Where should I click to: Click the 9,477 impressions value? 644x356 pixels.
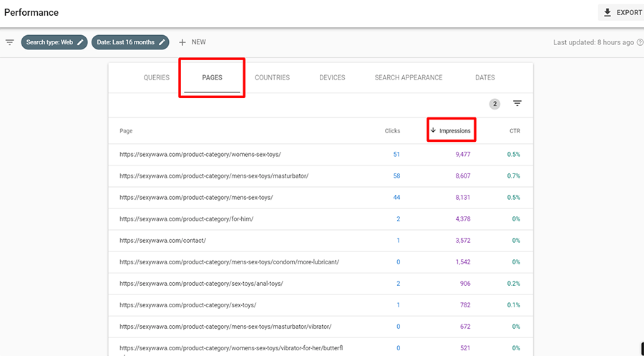click(463, 155)
